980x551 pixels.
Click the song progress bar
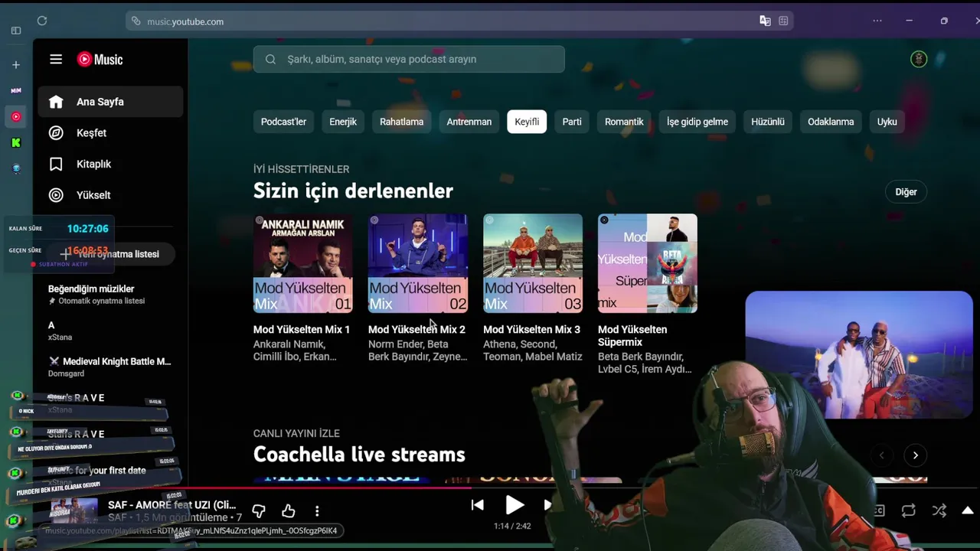490,487
